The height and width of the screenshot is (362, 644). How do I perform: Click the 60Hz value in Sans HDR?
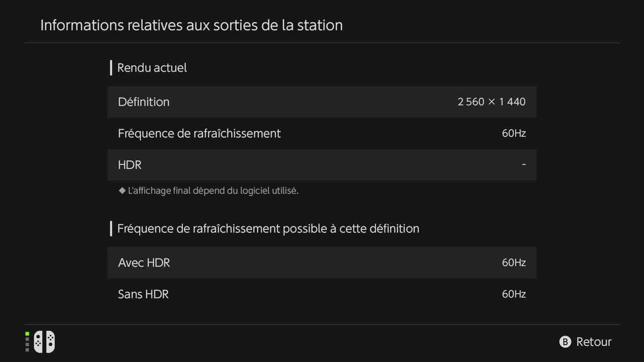point(514,294)
